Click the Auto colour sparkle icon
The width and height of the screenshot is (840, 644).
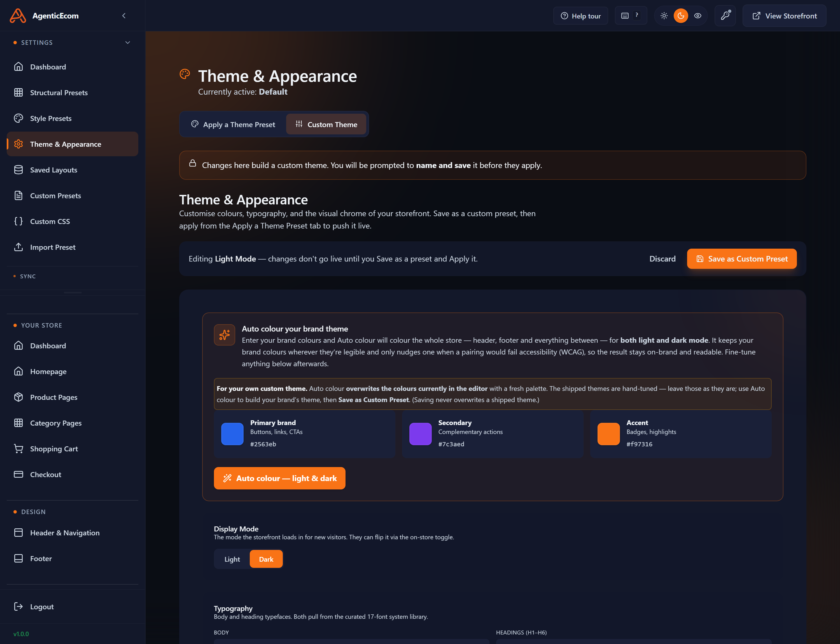point(224,335)
